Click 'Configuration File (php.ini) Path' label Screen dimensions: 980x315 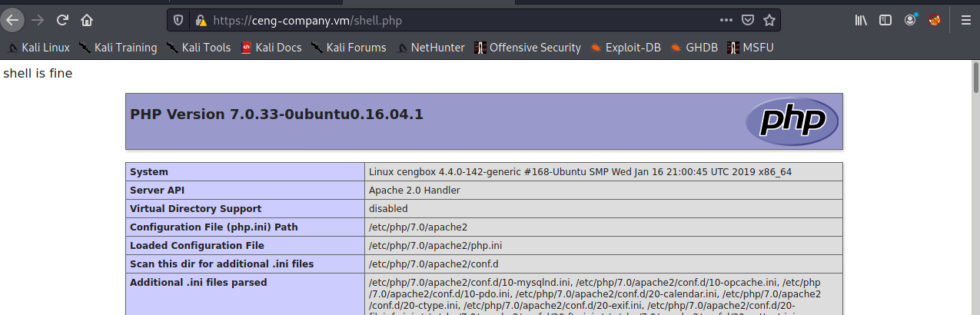point(214,227)
